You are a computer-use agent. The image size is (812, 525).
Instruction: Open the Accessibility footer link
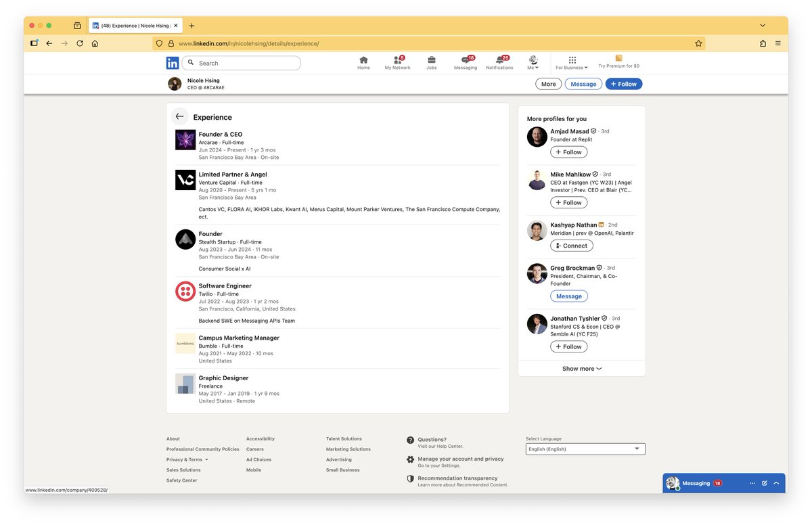point(261,439)
